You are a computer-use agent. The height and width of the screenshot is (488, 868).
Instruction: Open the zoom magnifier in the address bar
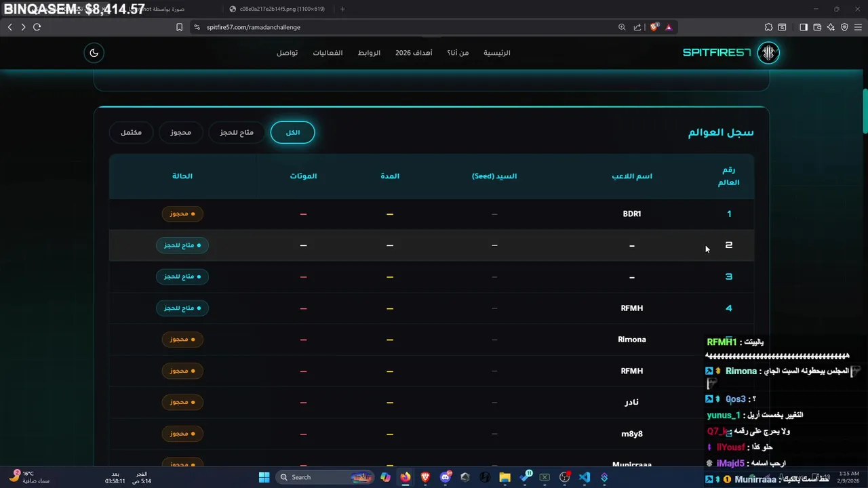622,27
